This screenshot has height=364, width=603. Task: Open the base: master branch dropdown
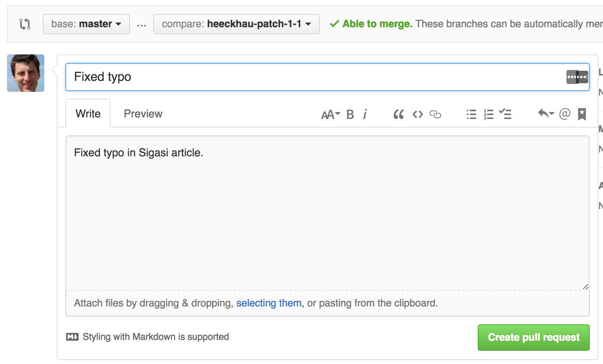pyautogui.click(x=86, y=24)
